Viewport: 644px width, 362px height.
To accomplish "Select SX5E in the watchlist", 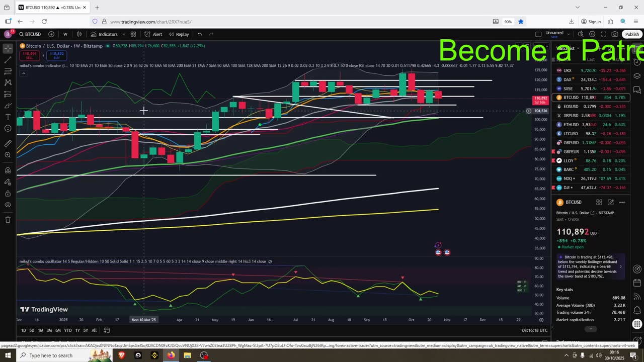I will point(591,88).
